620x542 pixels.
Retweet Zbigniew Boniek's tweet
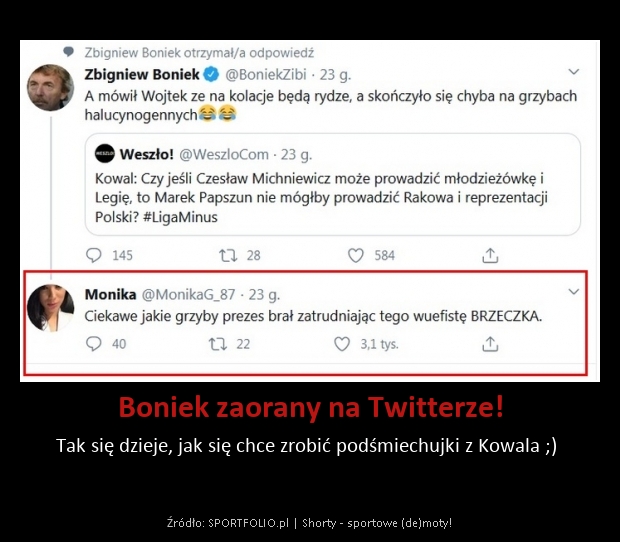(x=229, y=255)
